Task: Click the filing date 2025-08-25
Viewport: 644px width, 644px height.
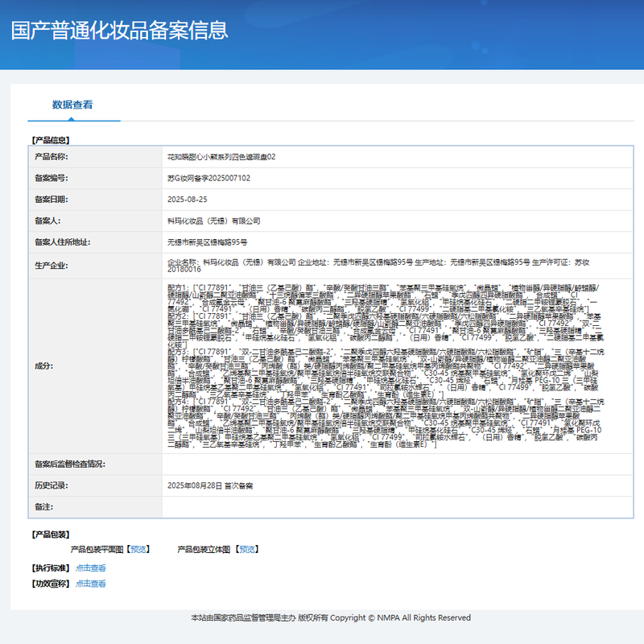Action: (187, 199)
